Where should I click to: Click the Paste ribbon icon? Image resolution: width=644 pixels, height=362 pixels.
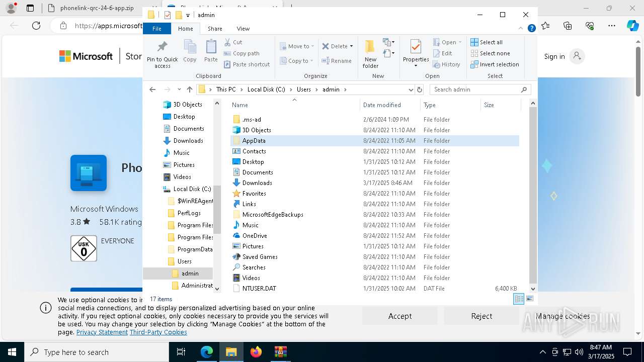pyautogui.click(x=211, y=51)
